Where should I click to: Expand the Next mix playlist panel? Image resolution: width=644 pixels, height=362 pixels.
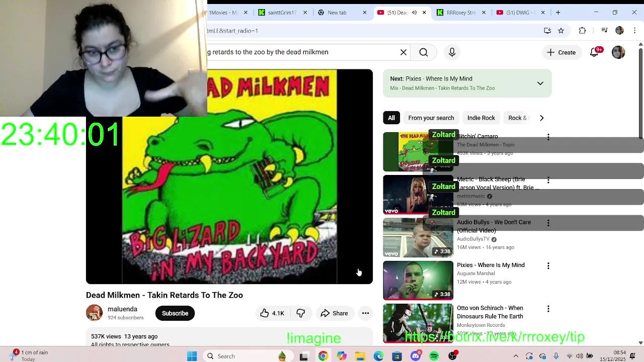click(x=540, y=83)
